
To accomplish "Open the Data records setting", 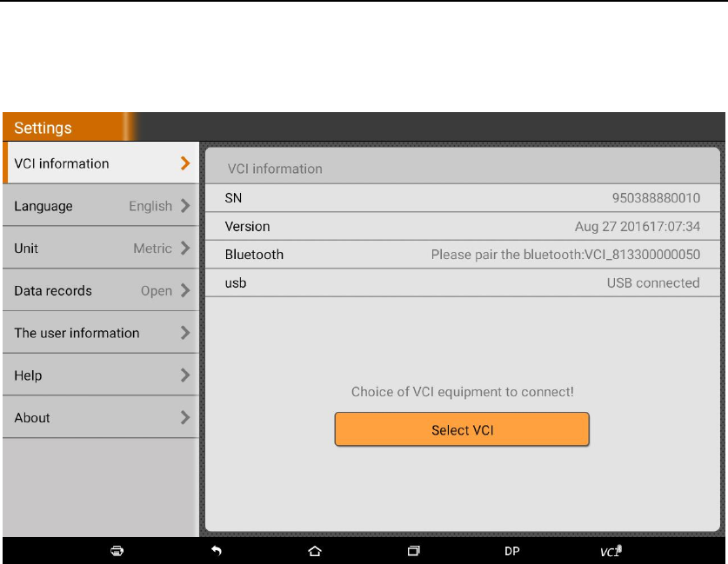I will pos(101,290).
